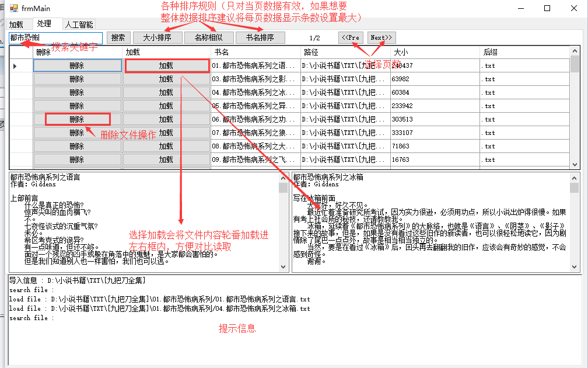This screenshot has width=588, height=368.
Task: Click the .txt suffix cell in 63982 row
Action: tap(524, 79)
